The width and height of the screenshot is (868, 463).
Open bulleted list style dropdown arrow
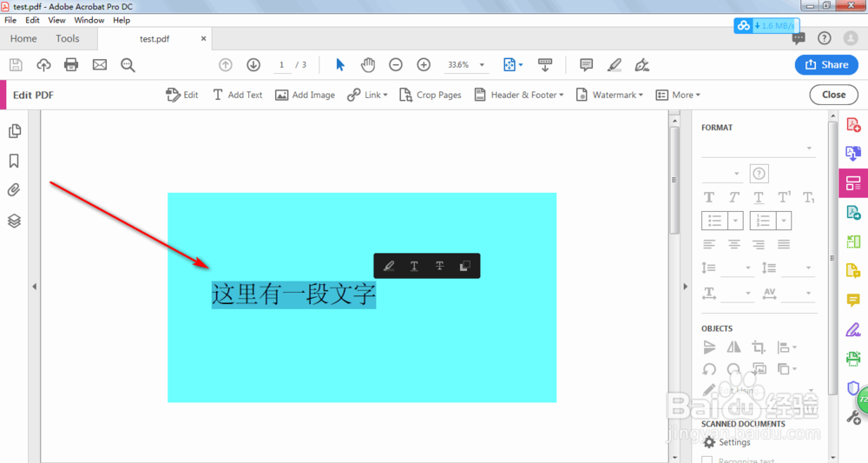click(735, 221)
